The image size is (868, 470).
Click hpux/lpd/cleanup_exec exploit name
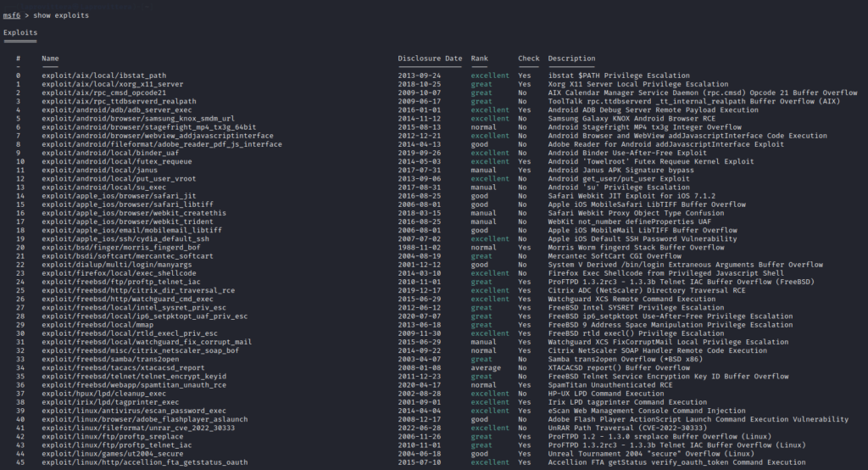pyautogui.click(x=103, y=394)
